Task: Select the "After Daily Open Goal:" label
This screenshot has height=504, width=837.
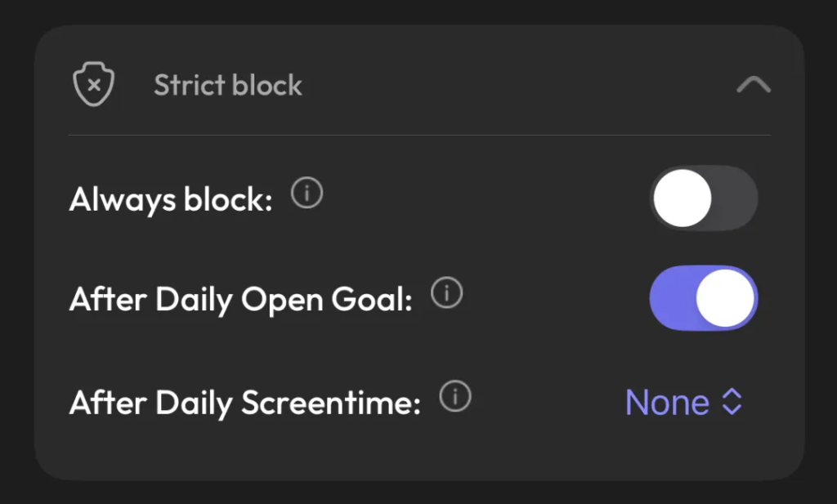Action: click(x=241, y=300)
